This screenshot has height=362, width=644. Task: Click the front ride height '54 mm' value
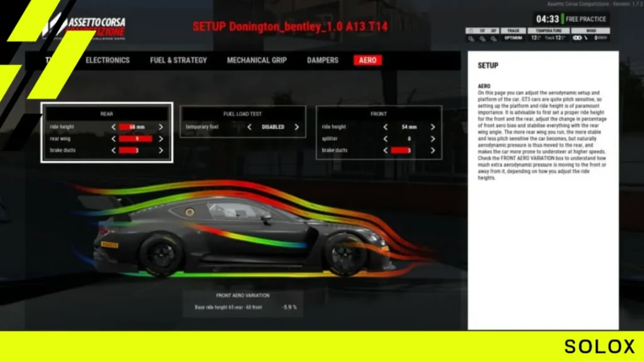[x=409, y=127]
